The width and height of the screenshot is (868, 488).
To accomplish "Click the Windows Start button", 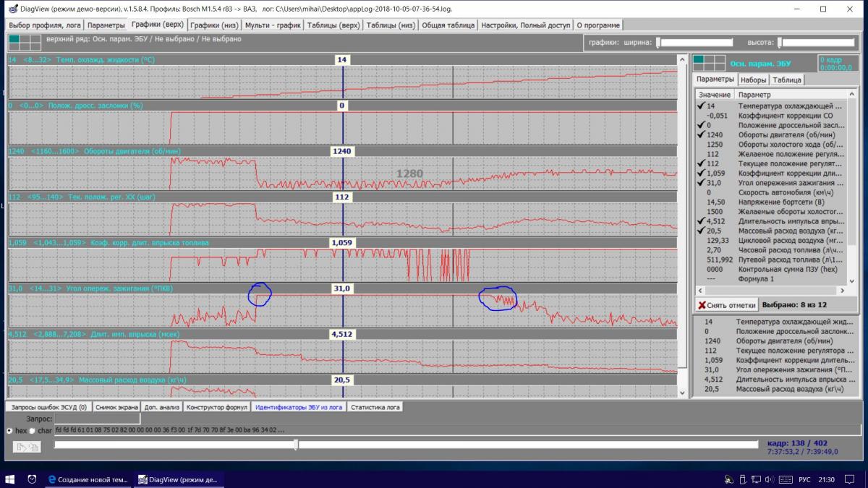I will pos(11,479).
